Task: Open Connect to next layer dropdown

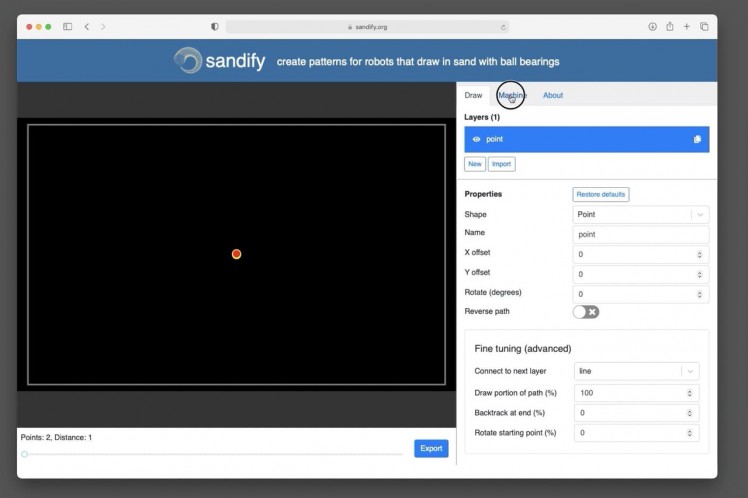Action: tap(637, 371)
